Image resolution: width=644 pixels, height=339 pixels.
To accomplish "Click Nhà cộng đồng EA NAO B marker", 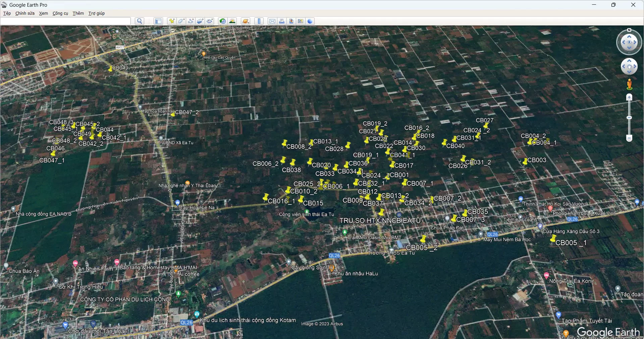I will pos(13,209).
